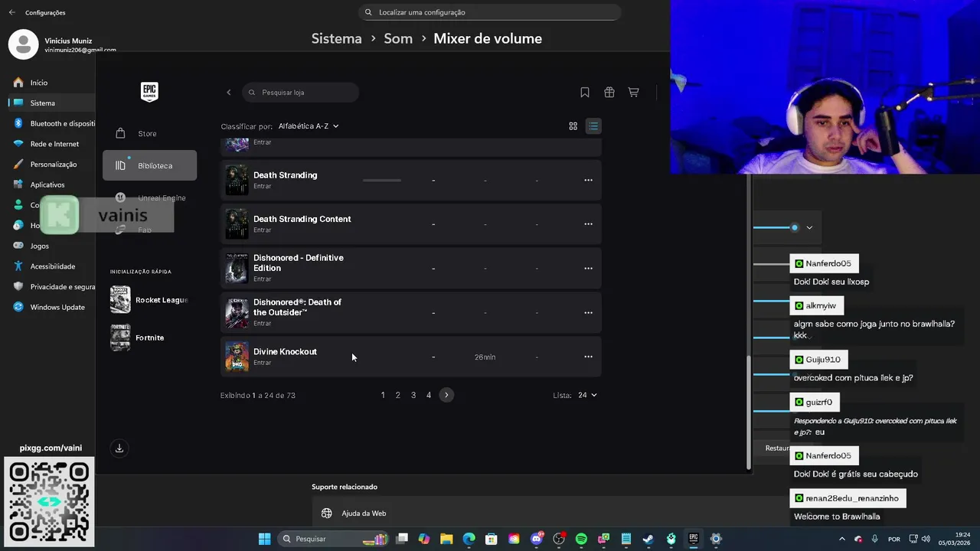Open File Explorer from the taskbar
Screen dimensions: 980x551
coord(446,539)
